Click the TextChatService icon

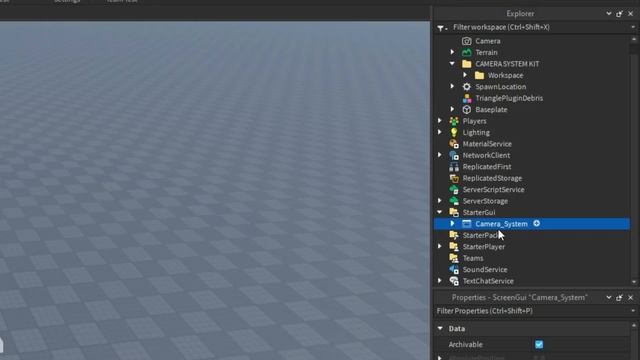[x=454, y=281]
